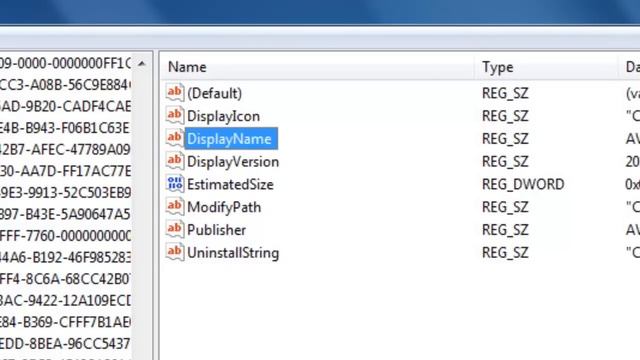The height and width of the screenshot is (360, 640).
Task: Select the Publisher registry value
Action: click(216, 230)
